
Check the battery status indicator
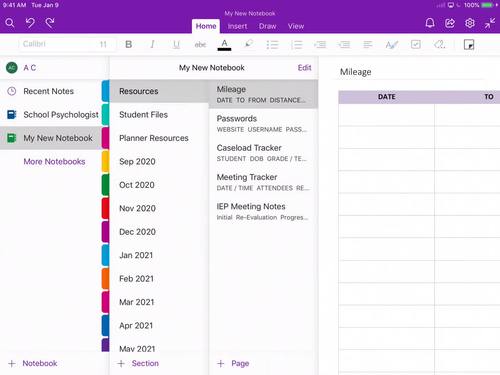(487, 5)
